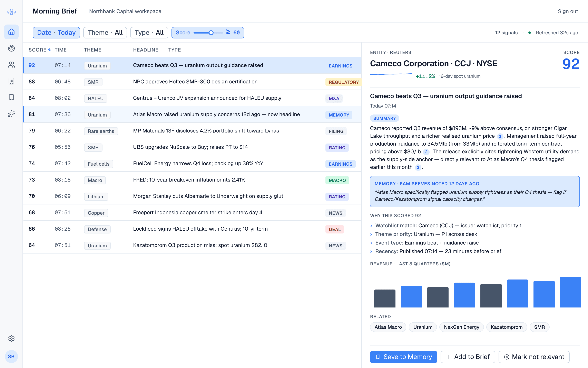Open the Type All filter
The image size is (588, 368).
click(x=149, y=33)
